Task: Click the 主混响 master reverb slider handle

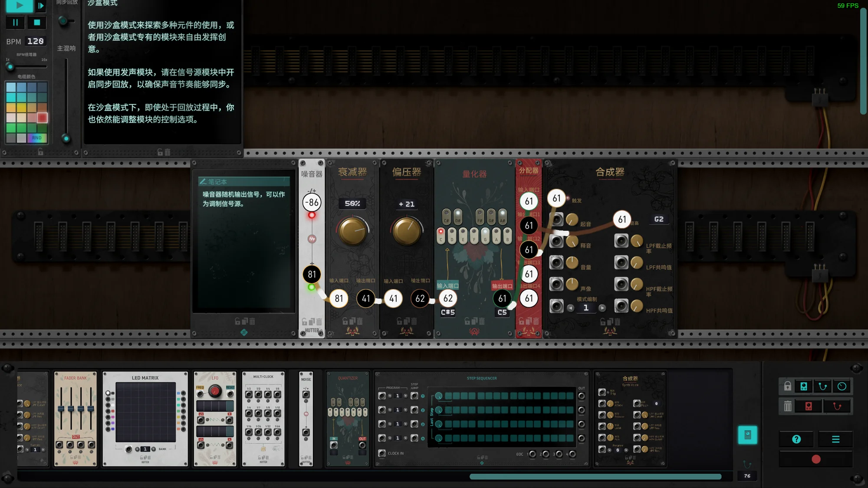Action: 66,138
